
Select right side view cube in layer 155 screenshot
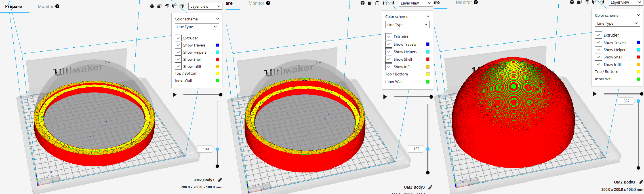point(392,3)
